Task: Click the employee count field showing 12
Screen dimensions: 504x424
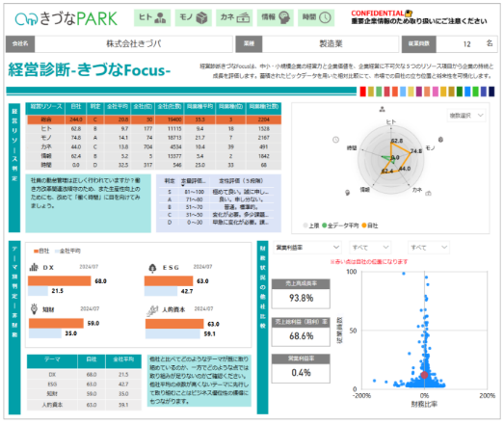Action: coord(466,44)
